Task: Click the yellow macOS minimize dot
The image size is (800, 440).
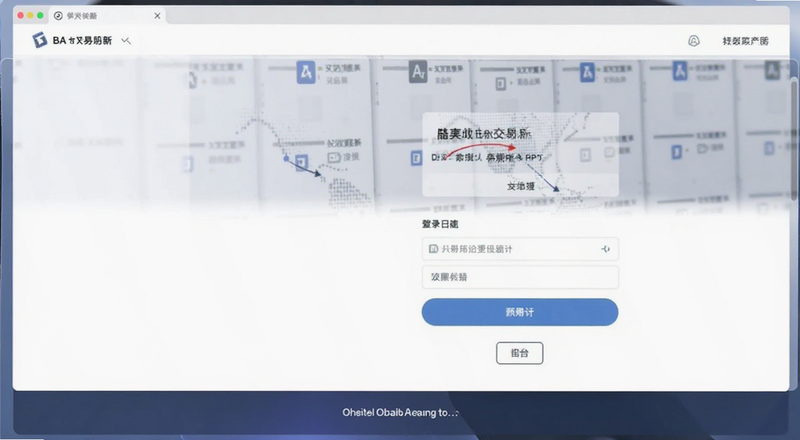Action: pos(30,16)
